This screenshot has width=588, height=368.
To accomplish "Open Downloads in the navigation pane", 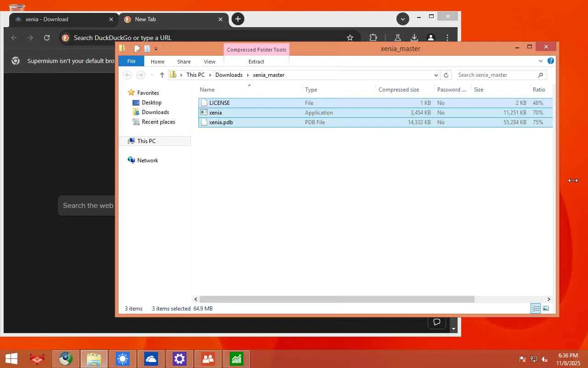I will pyautogui.click(x=155, y=112).
